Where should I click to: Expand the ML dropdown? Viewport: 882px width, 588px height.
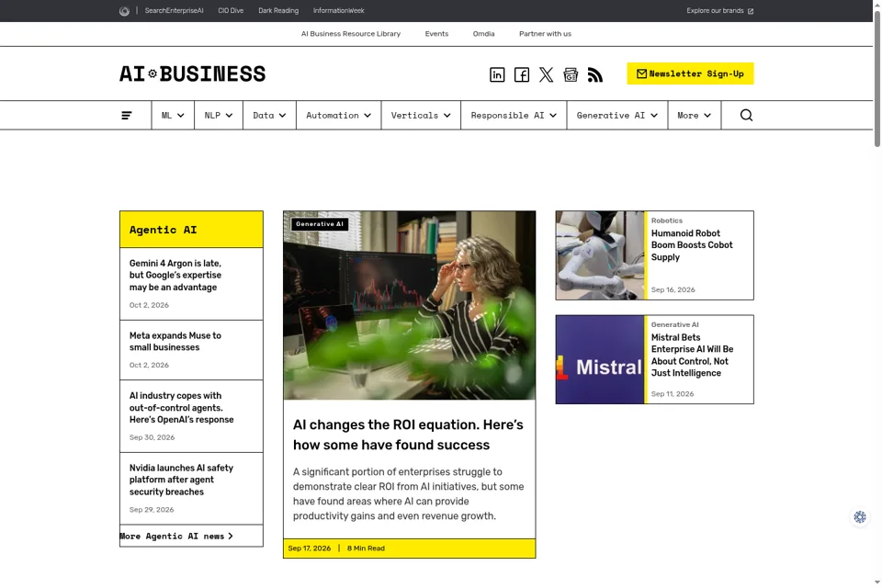click(173, 116)
